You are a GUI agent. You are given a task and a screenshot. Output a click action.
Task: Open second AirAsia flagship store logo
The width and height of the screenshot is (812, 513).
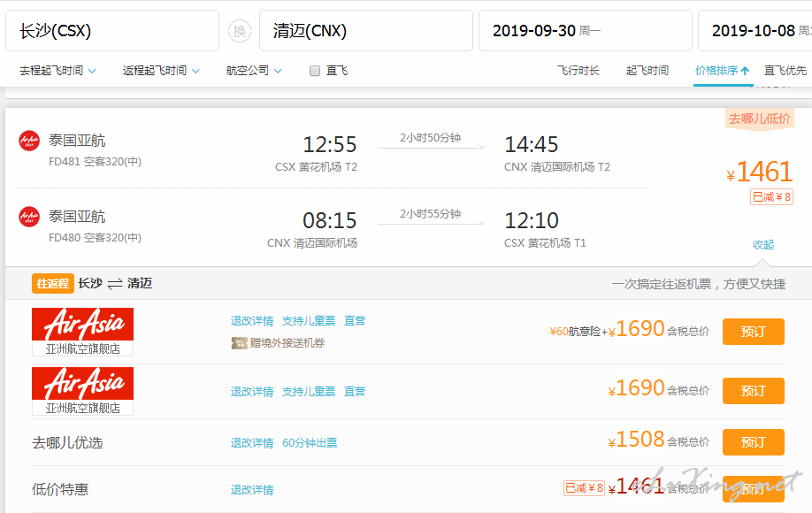tap(82, 391)
